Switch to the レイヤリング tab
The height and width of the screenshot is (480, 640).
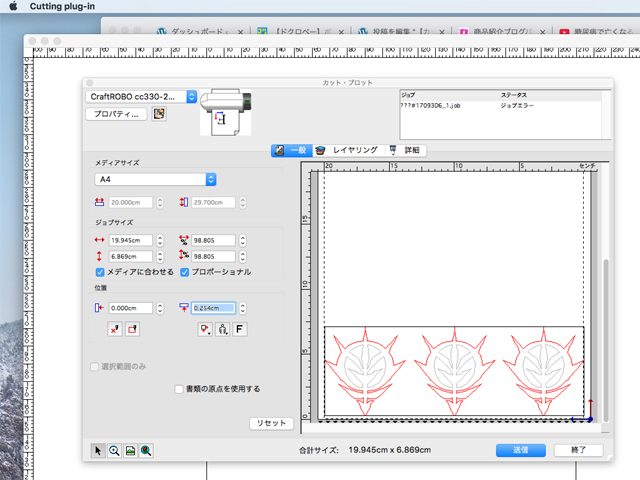point(349,150)
